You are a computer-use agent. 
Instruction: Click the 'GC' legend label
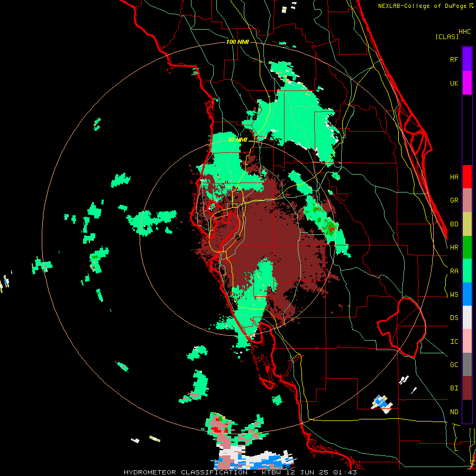[454, 365]
